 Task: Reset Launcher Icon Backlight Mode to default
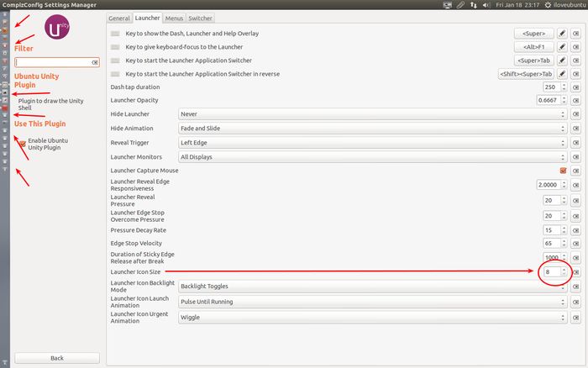pyautogui.click(x=575, y=287)
